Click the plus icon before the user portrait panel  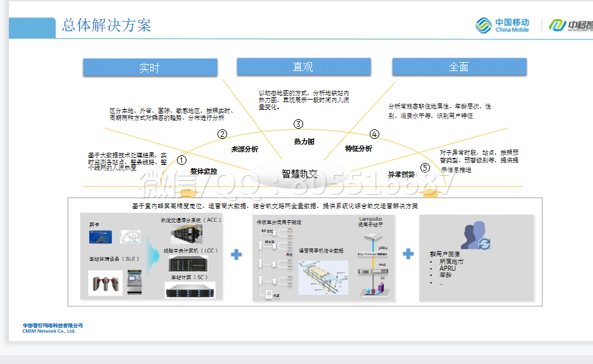click(x=408, y=254)
